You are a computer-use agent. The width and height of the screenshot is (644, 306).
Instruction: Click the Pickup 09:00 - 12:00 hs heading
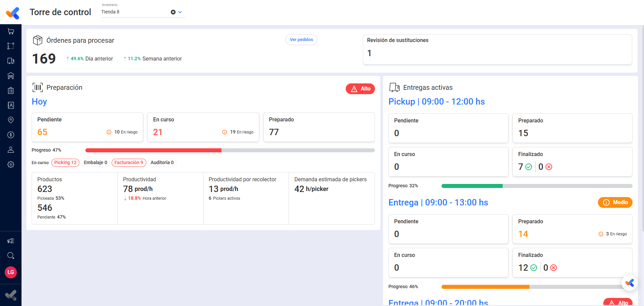(437, 102)
